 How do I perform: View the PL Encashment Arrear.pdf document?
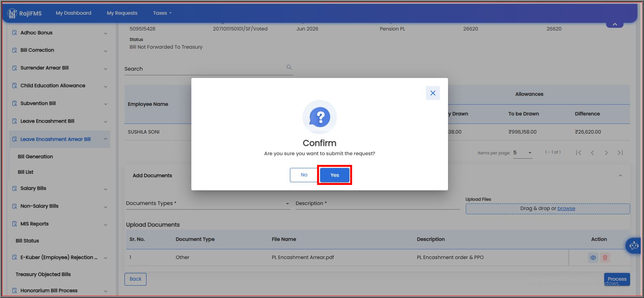[593, 257]
